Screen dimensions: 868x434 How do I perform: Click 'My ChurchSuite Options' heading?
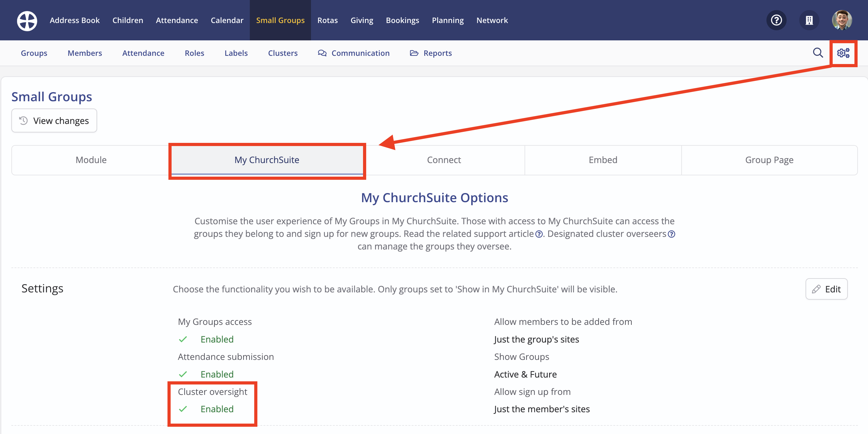[x=434, y=198]
